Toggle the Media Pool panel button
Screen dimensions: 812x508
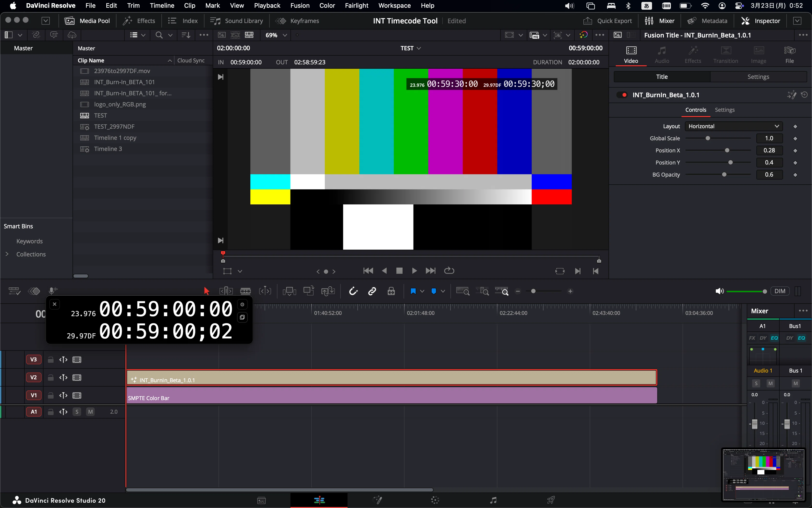tap(87, 21)
